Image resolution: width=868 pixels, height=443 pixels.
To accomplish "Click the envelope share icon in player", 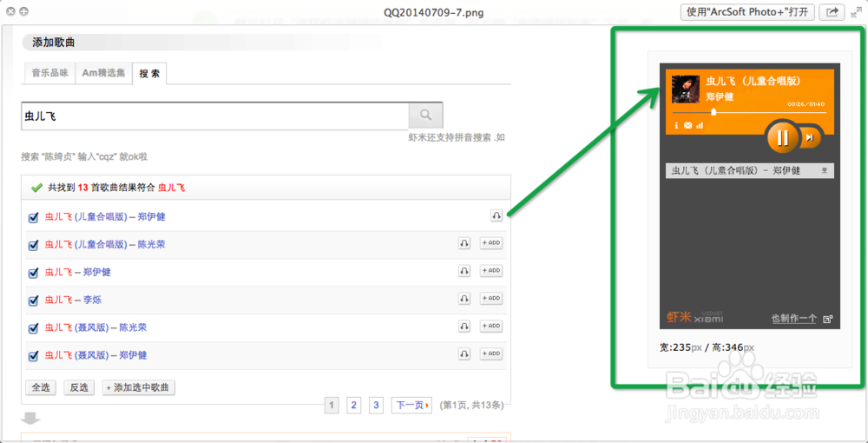I will click(x=688, y=126).
